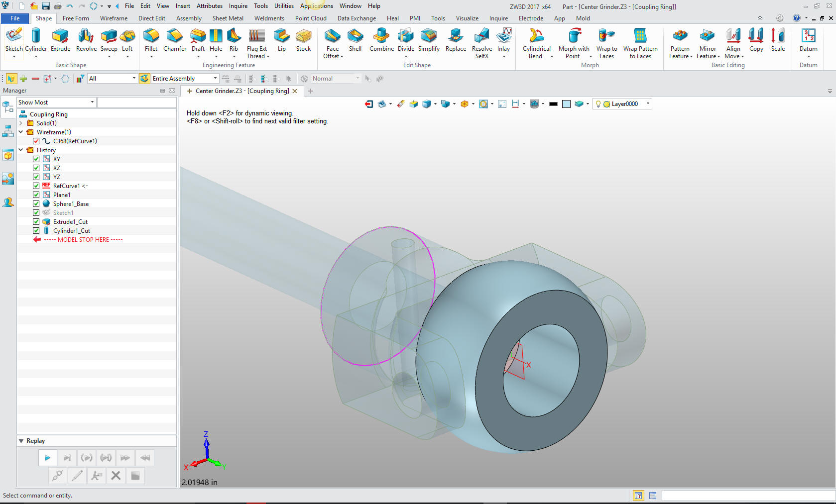Open the Loft tool
Viewport: 836px width, 504px height.
coord(127,40)
